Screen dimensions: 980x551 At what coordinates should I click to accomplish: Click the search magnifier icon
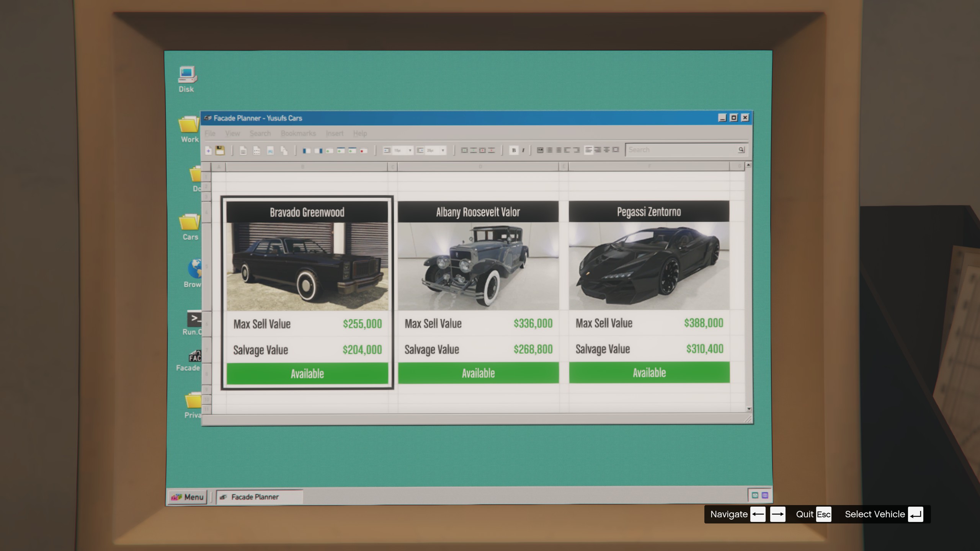[x=741, y=150]
